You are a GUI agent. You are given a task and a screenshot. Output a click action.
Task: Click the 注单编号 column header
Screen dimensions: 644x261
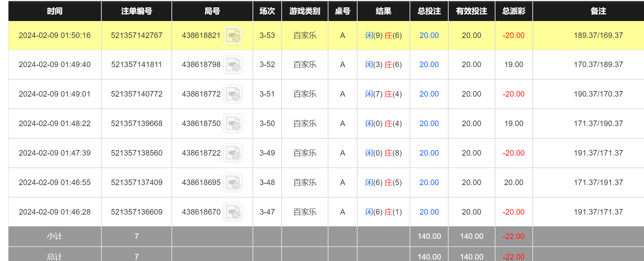[136, 11]
